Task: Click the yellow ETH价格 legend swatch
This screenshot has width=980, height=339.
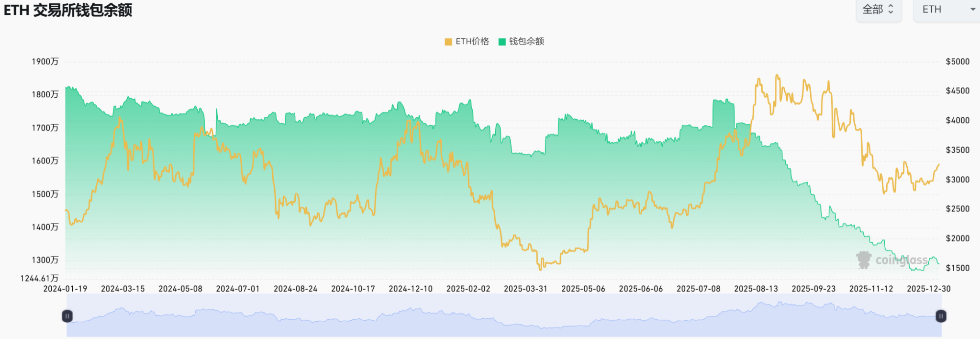Action: (448, 42)
